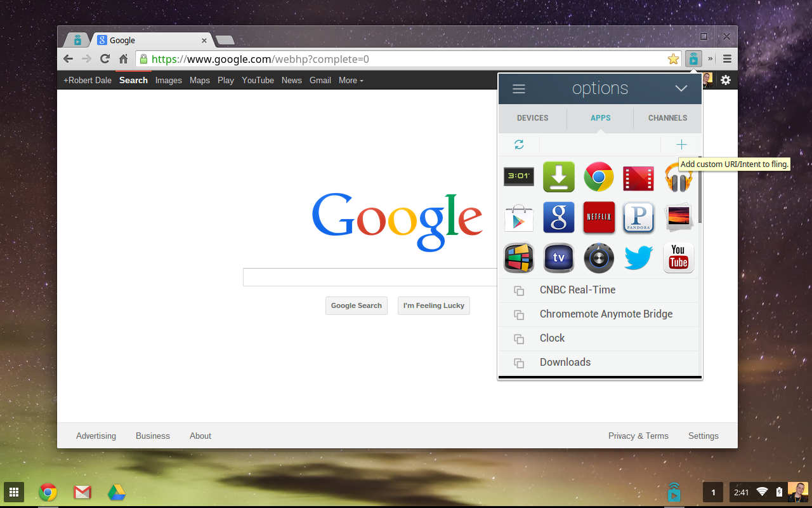
Task: Open the Privacy & Terms link
Action: [x=638, y=436]
